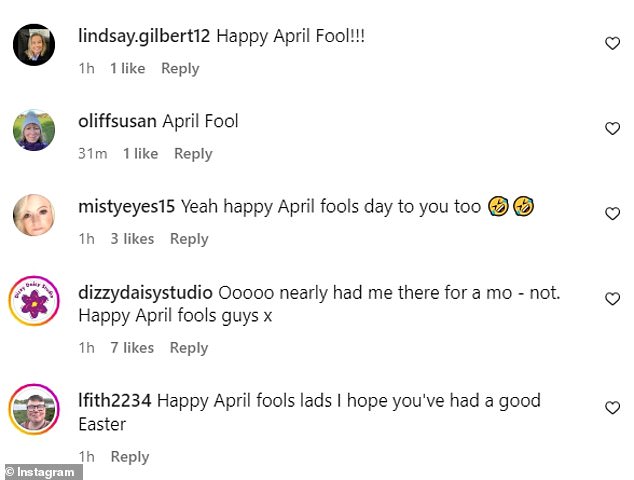View lfith2234's story from avatar
The width and height of the screenshot is (634, 480).
(x=34, y=409)
